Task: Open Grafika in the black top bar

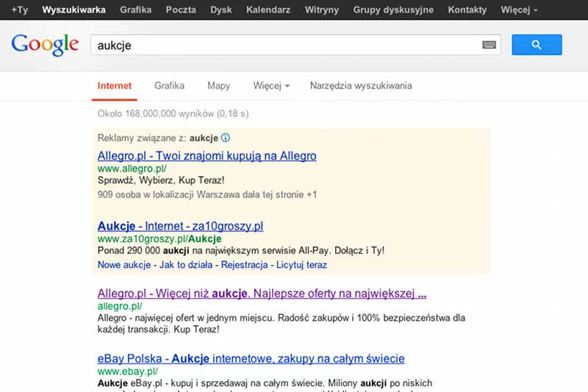Action: click(136, 10)
